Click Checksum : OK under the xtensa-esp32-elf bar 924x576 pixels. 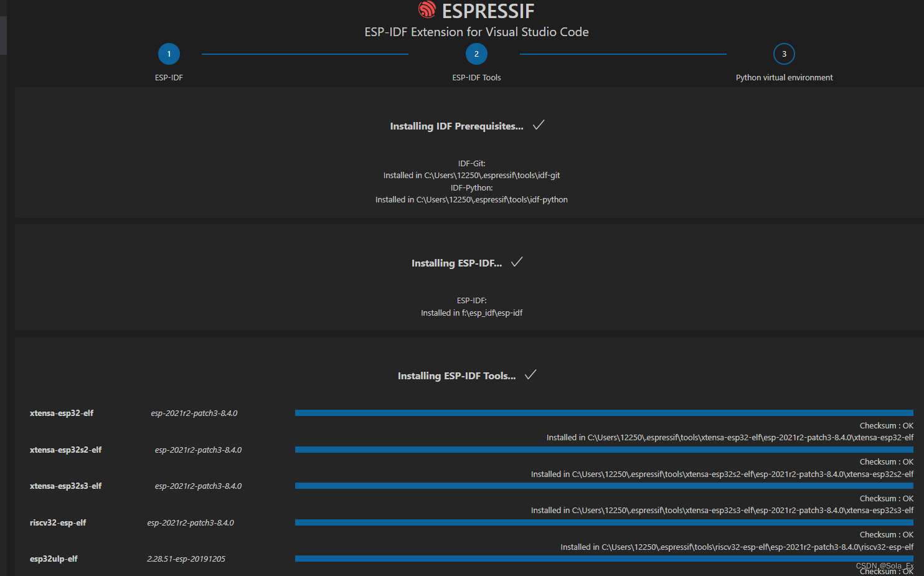pos(887,426)
